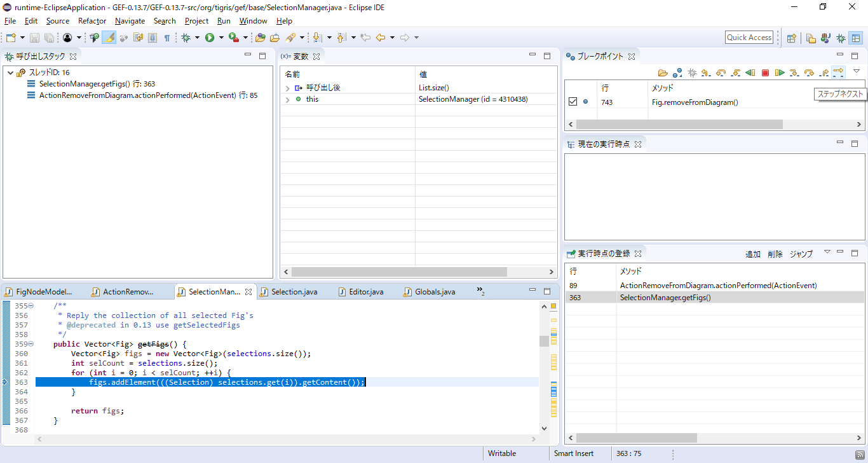
Task: Close the SelectionManager editor tab
Action: [x=248, y=292]
